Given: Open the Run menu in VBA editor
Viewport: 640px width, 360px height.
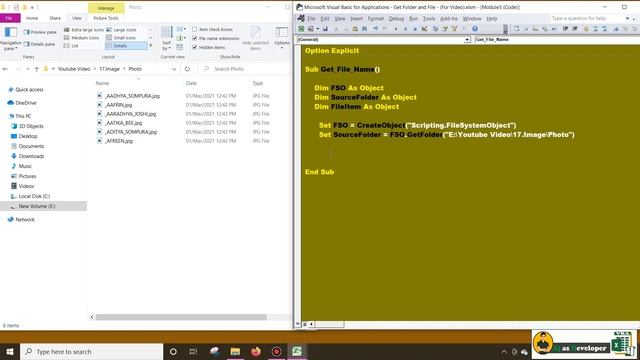Looking at the screenshot, I should (413, 19).
